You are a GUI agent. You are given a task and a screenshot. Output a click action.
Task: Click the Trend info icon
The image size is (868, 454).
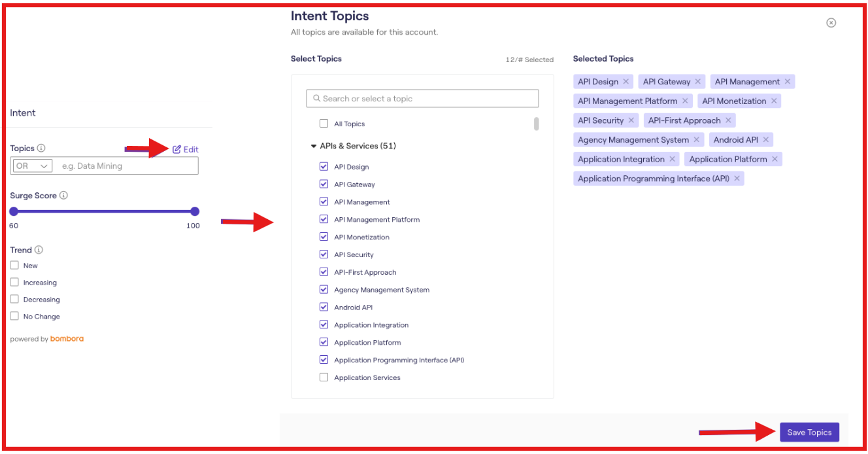tap(39, 250)
